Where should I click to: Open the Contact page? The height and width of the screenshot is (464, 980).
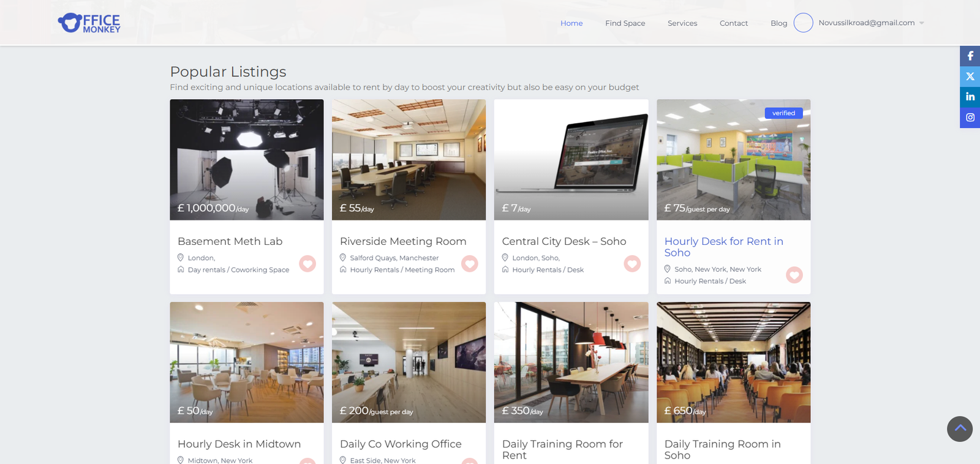click(x=733, y=23)
